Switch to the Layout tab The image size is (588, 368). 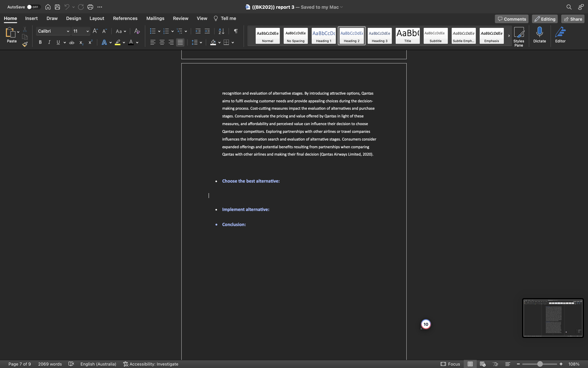tap(97, 19)
